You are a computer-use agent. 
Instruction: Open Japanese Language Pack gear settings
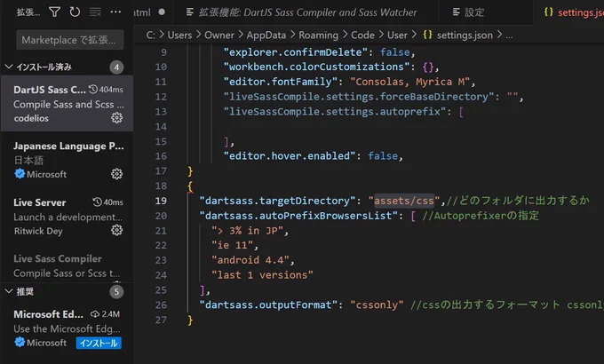click(116, 174)
